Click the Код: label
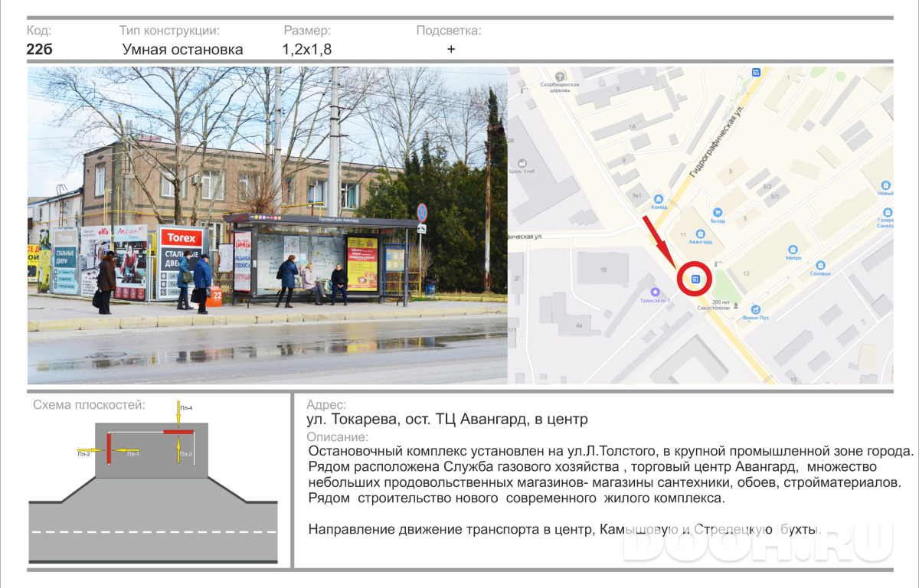 pos(39,31)
